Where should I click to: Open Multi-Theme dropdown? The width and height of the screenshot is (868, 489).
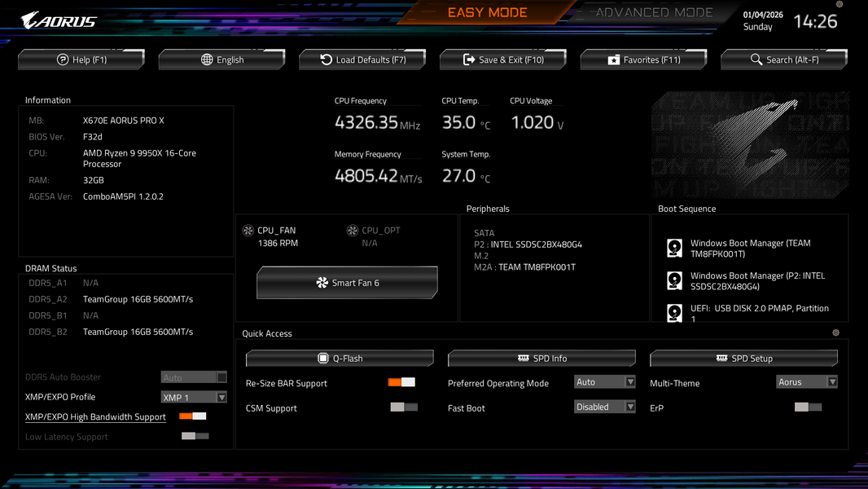[x=807, y=381]
